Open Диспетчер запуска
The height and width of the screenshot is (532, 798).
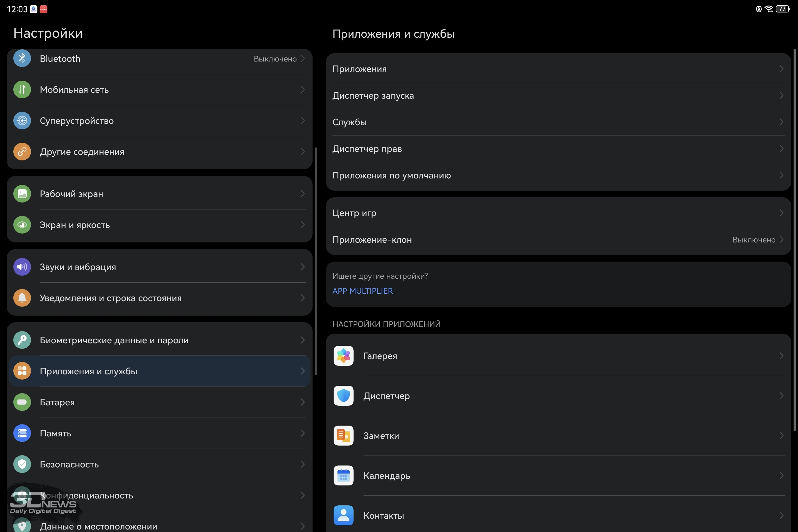pyautogui.click(x=559, y=95)
